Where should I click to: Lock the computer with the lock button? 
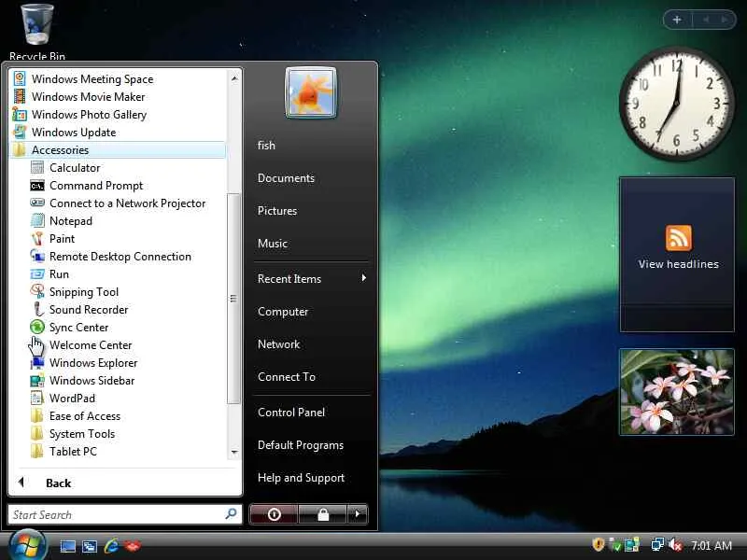[x=323, y=514]
